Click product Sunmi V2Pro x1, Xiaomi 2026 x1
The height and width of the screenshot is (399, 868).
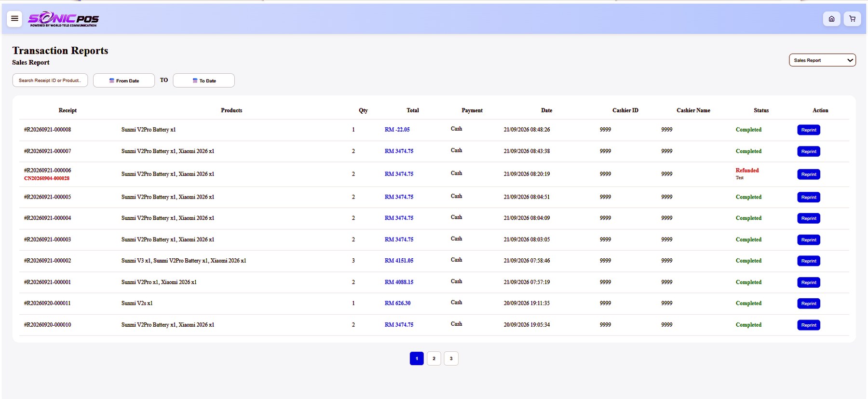pos(159,282)
